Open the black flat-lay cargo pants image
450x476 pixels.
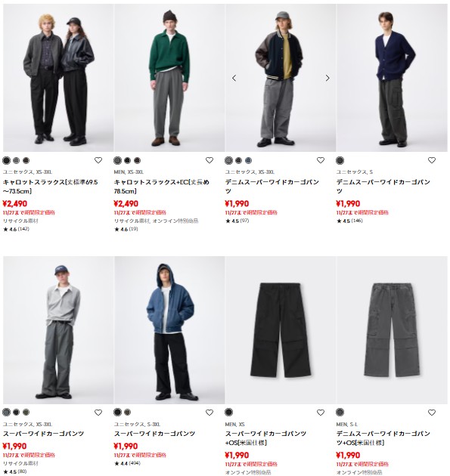(x=281, y=330)
